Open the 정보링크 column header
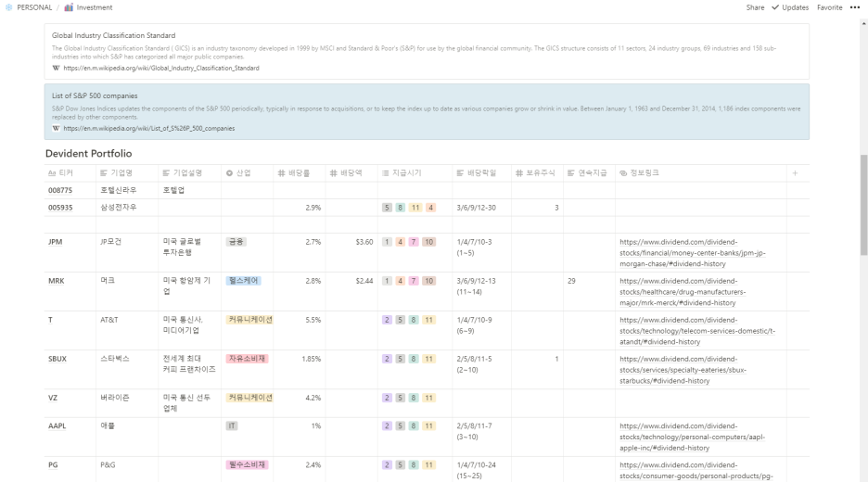This screenshot has height=482, width=868. pos(700,173)
